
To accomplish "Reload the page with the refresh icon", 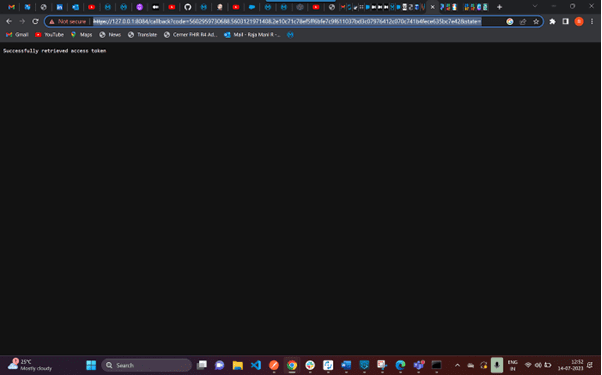I will [35, 21].
